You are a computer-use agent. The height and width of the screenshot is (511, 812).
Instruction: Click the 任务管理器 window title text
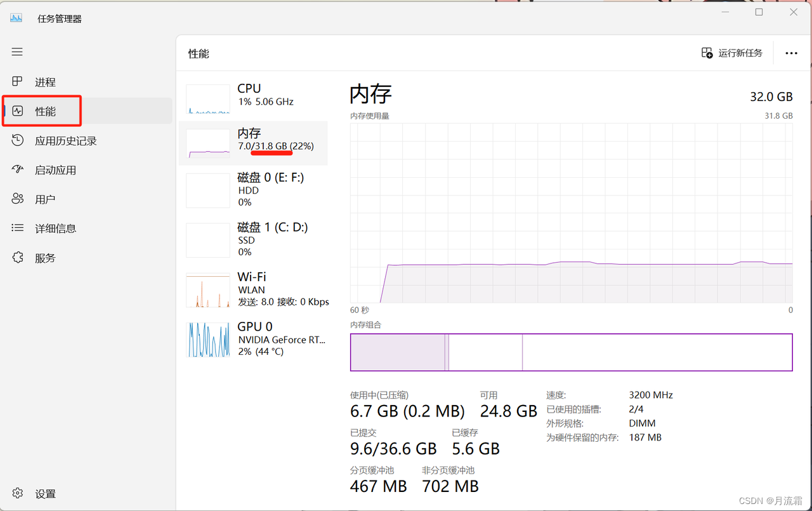point(60,18)
